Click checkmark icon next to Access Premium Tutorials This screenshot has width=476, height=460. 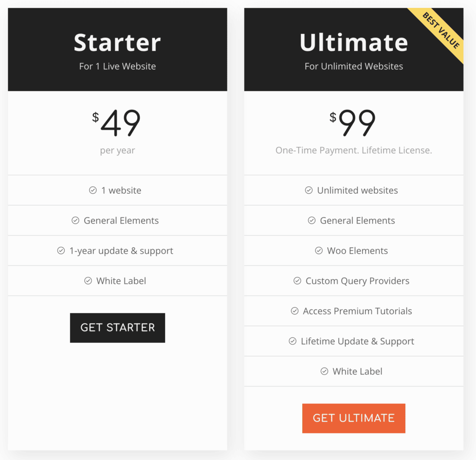[295, 311]
